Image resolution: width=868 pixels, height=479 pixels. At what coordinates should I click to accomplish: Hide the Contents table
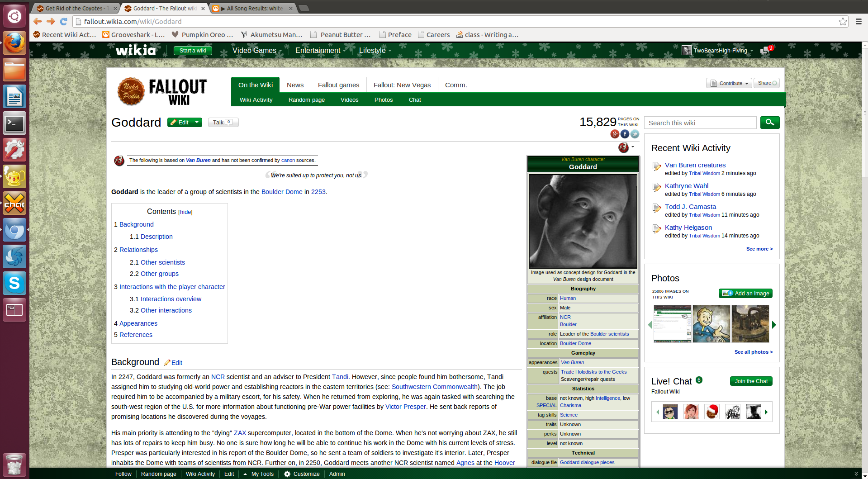185,212
